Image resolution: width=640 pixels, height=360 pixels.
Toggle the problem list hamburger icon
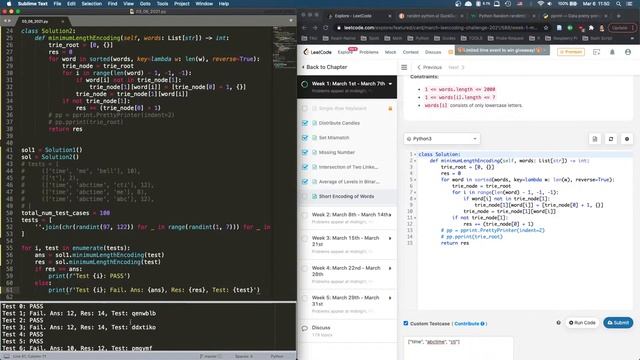point(404,67)
